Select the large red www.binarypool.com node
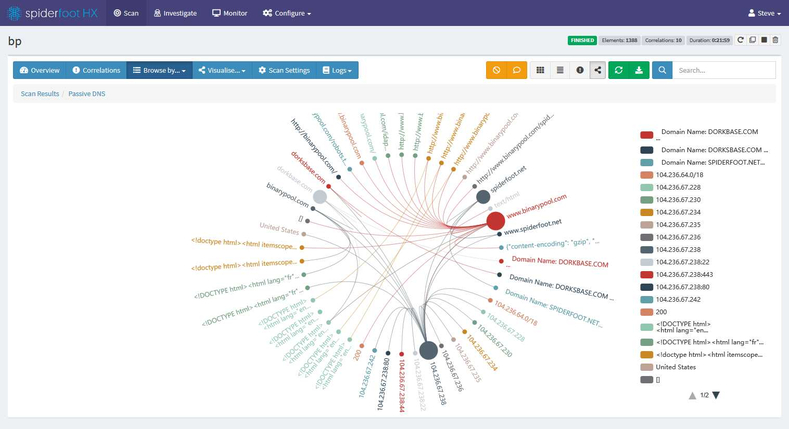The width and height of the screenshot is (789, 429). [495, 221]
